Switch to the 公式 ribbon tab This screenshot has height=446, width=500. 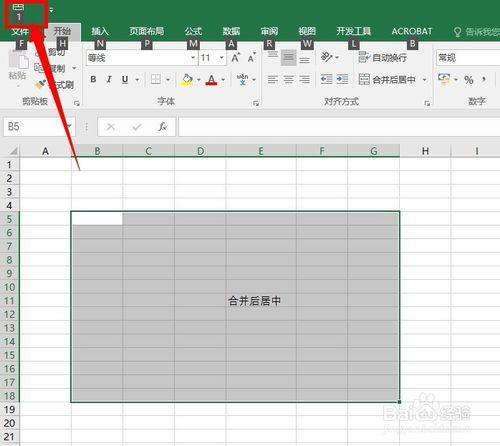click(193, 31)
